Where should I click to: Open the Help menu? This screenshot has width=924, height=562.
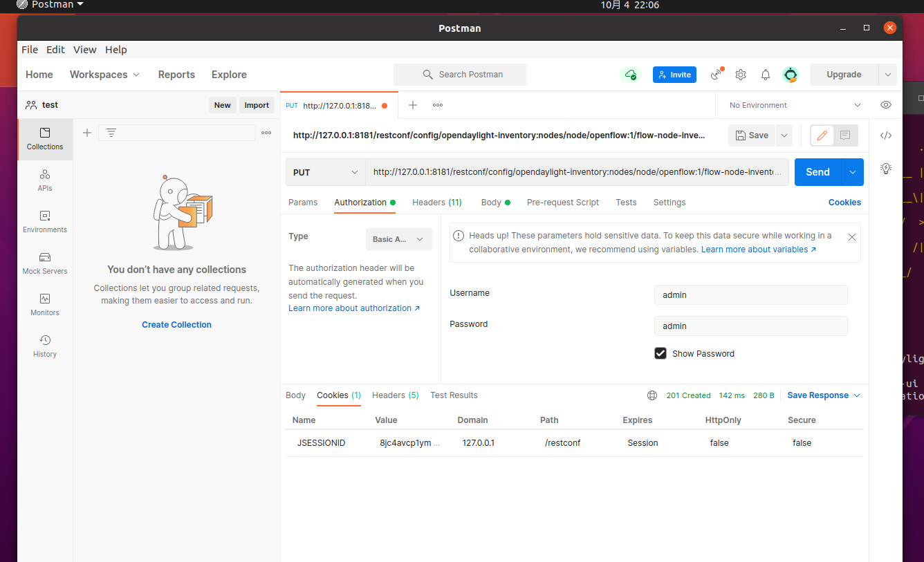click(x=116, y=50)
